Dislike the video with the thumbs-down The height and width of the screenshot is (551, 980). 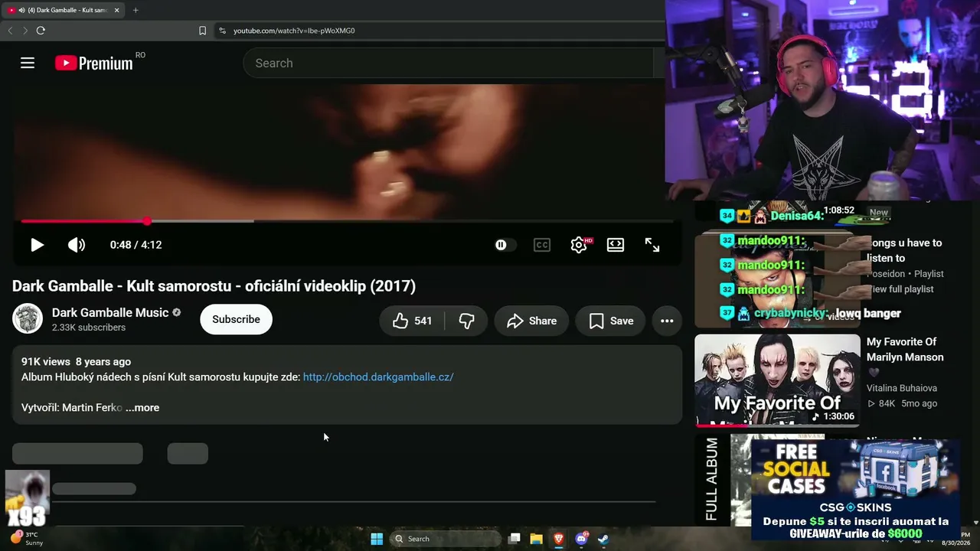click(x=466, y=321)
